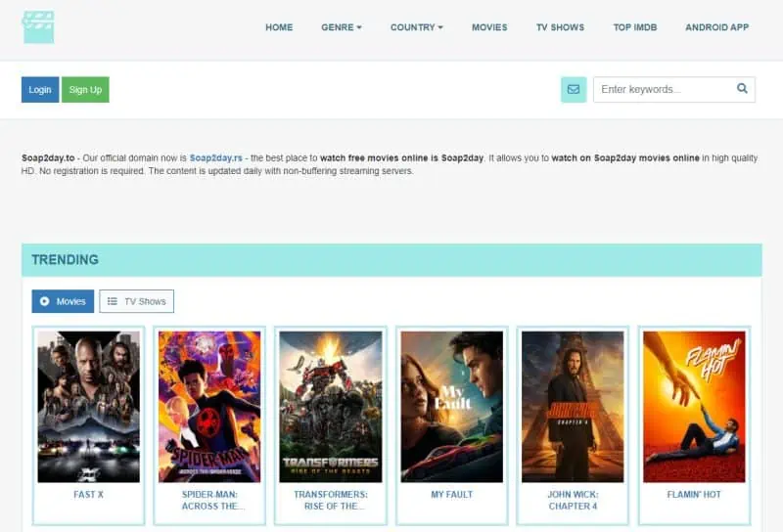Viewport: 783px width, 532px height.
Task: Click the TRANSFORMERS: RISE OF THE... title
Action: 331,500
